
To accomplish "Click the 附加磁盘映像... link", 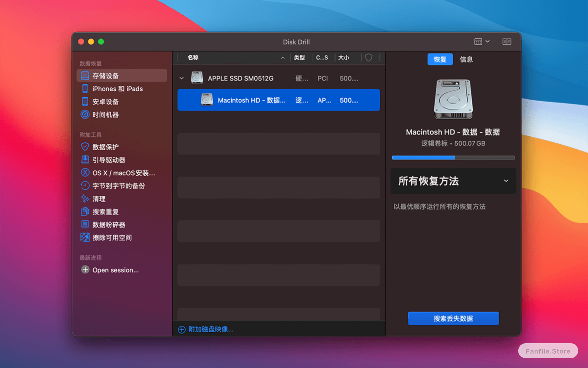I will click(x=211, y=329).
